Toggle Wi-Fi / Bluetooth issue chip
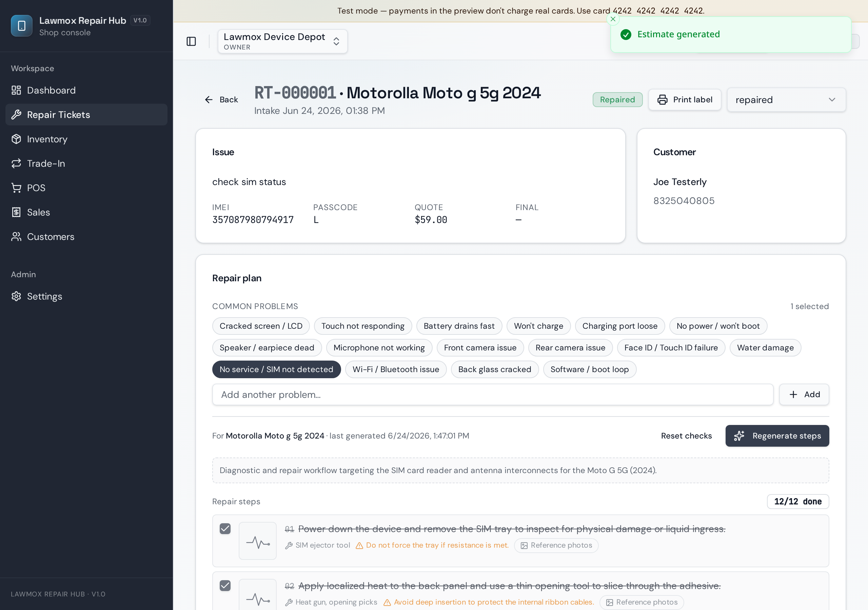This screenshot has height=610, width=868. 396,369
